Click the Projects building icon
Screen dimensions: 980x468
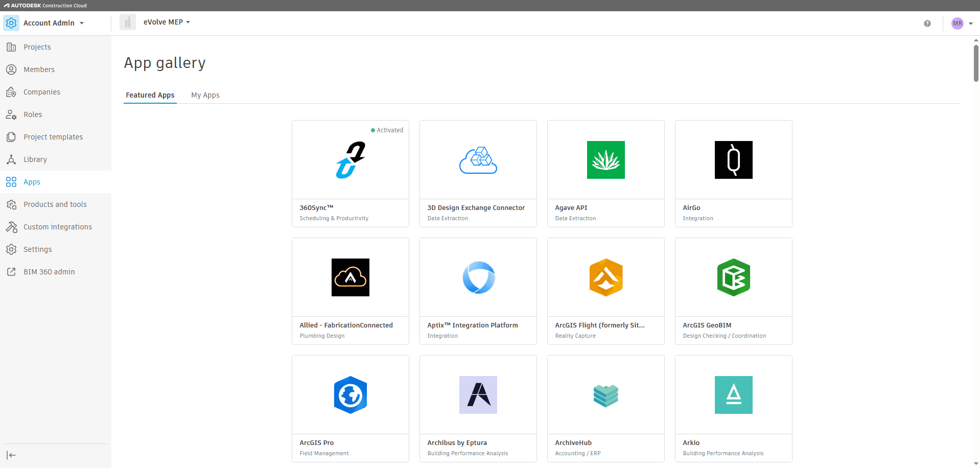(x=11, y=47)
